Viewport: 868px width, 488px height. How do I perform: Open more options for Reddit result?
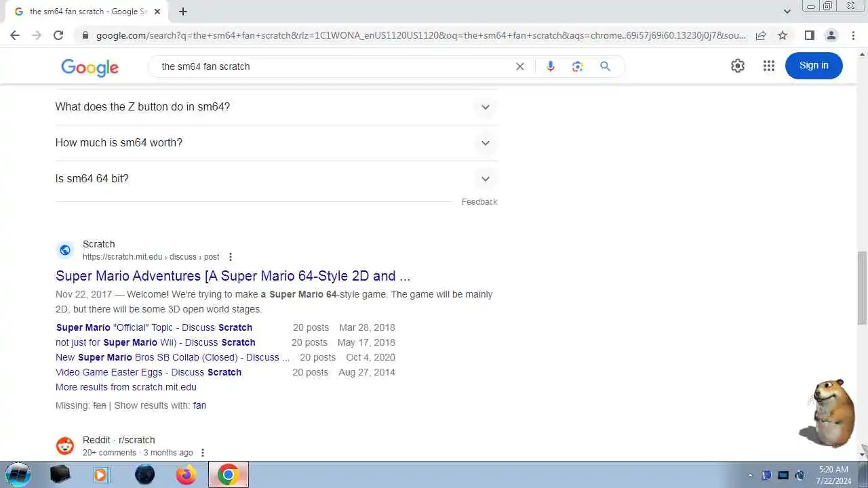click(x=202, y=453)
